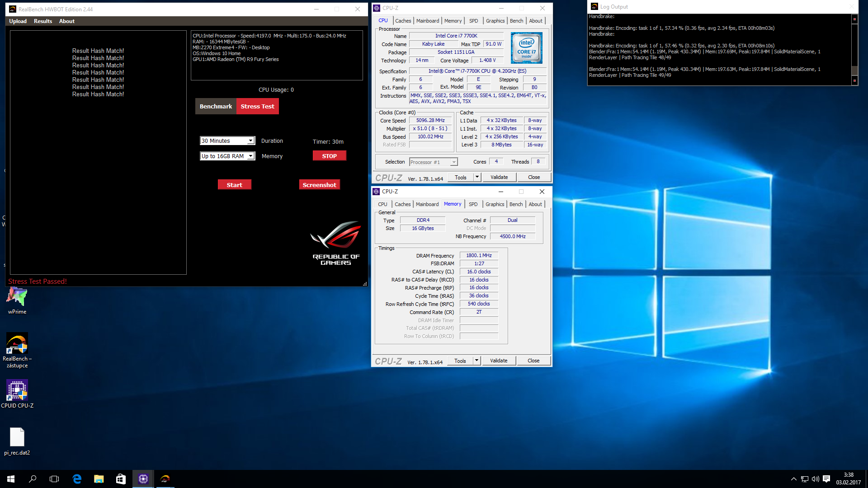Open File Explorer from the taskbar
The width and height of the screenshot is (868, 488).
(99, 479)
